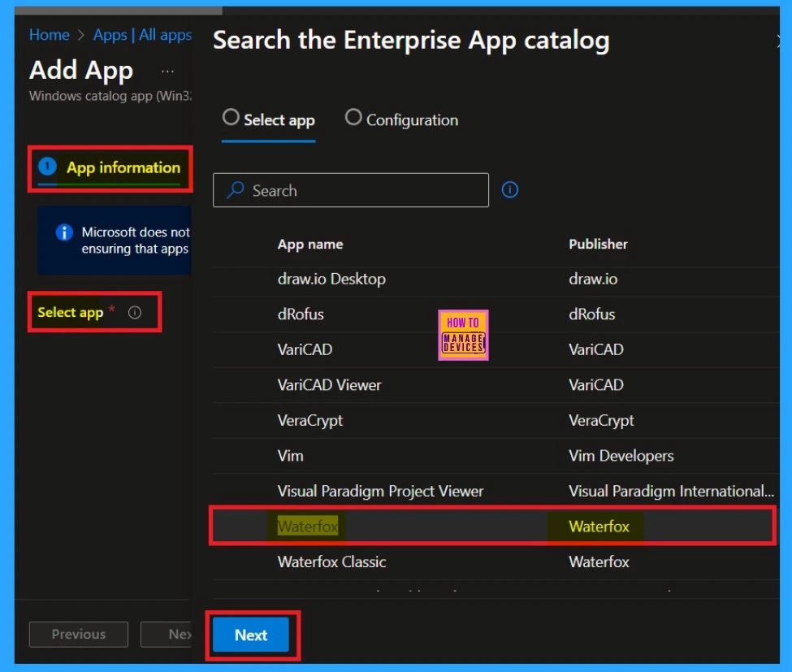Screen dimensions: 792x672
Task: Click the grey Next button behind the pane
Action: click(167, 634)
